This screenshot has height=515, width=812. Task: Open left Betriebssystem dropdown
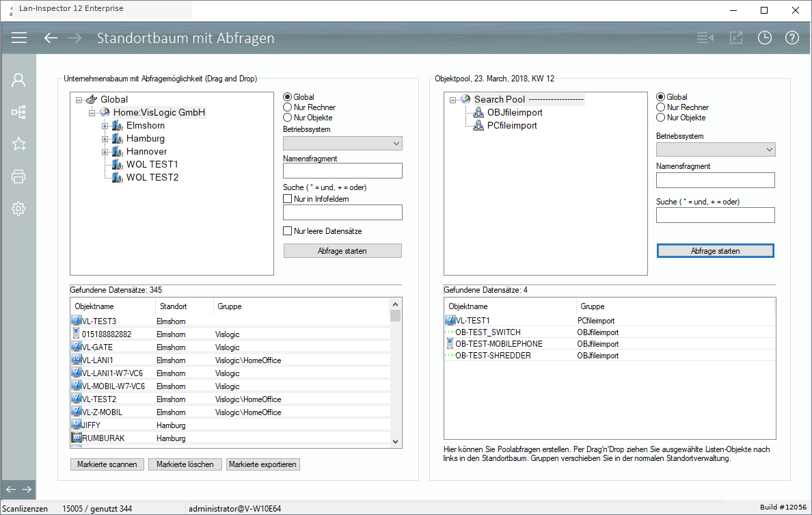point(342,144)
